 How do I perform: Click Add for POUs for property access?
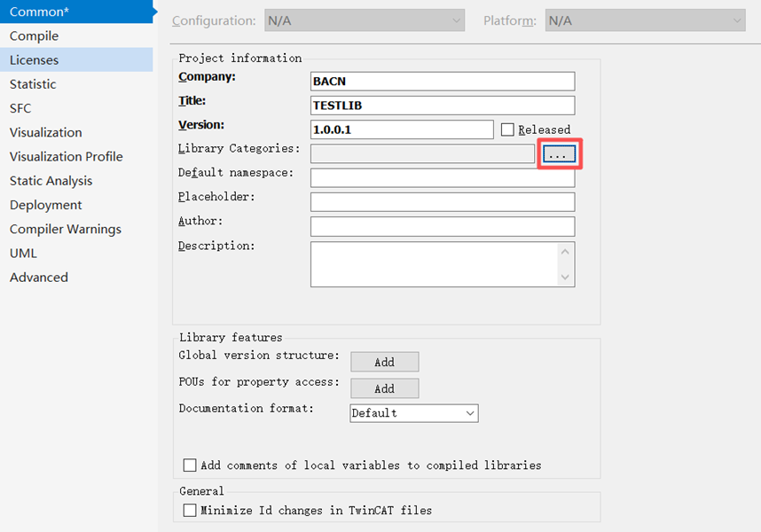(384, 388)
